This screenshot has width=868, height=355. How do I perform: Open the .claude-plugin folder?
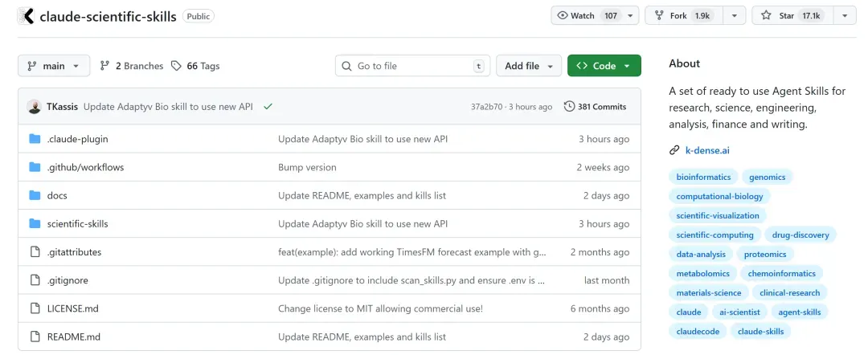(x=77, y=139)
